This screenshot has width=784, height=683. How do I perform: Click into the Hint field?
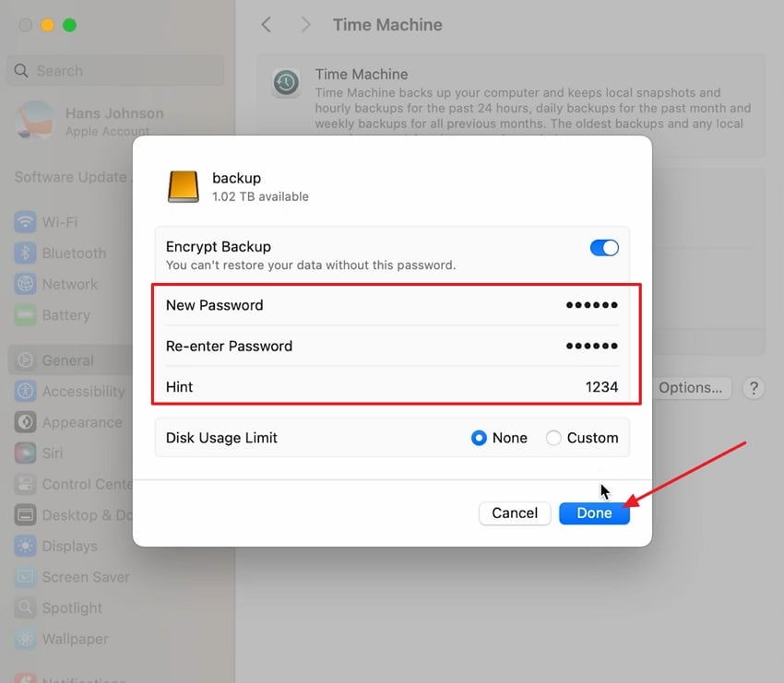392,387
